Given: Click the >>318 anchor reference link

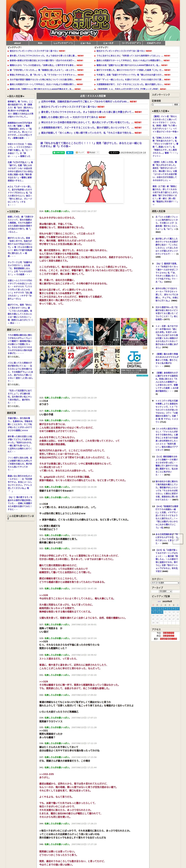Looking at the screenshot, I should 44,504.
